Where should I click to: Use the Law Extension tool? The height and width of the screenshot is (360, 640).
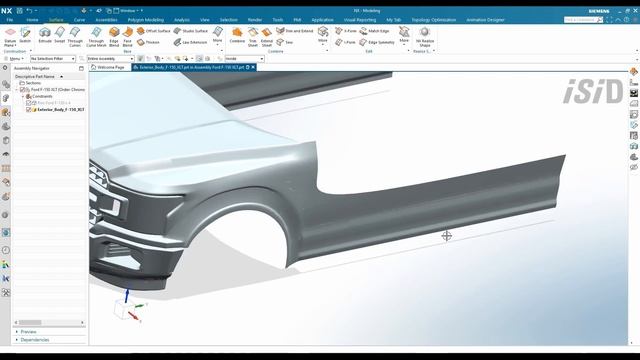point(190,42)
